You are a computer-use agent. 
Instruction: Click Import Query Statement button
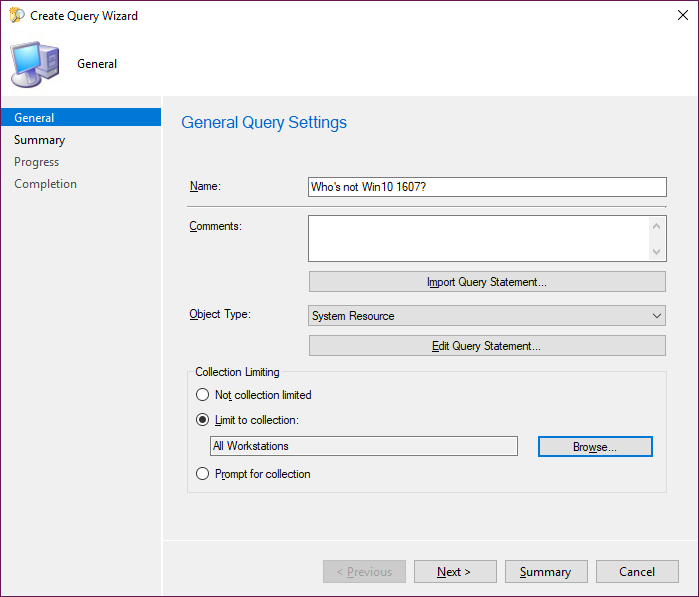[486, 282]
